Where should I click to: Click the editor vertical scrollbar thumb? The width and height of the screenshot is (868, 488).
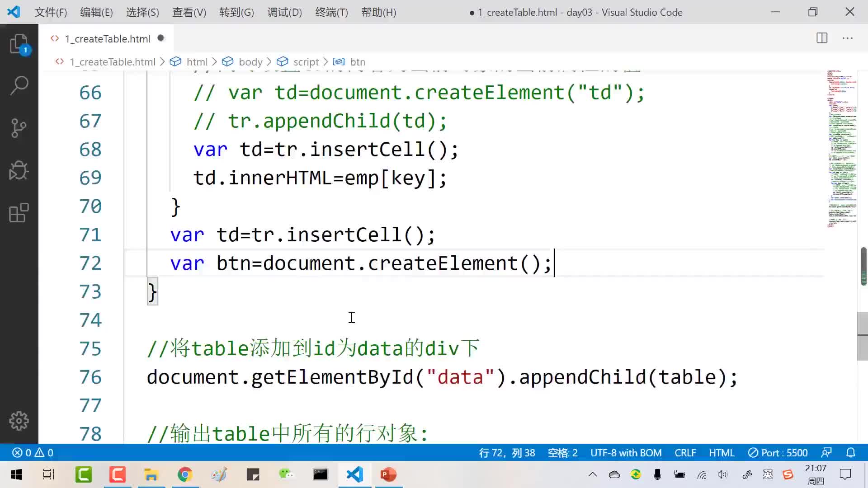tap(863, 336)
